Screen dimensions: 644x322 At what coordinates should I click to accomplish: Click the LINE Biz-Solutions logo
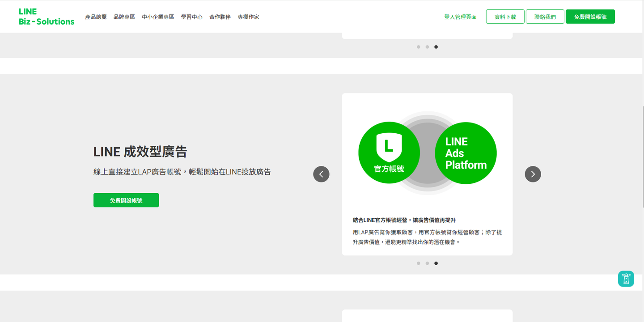tap(46, 16)
